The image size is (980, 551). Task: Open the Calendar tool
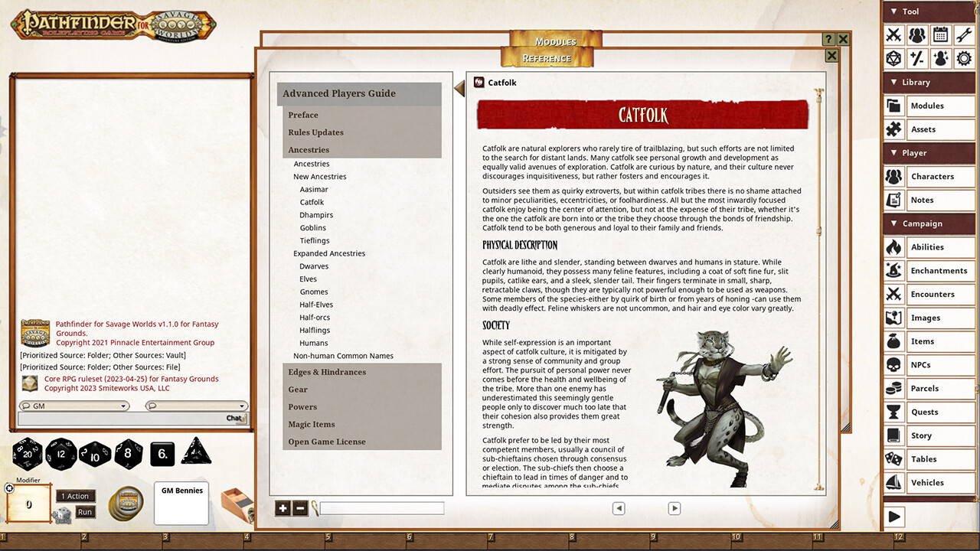[x=942, y=35]
